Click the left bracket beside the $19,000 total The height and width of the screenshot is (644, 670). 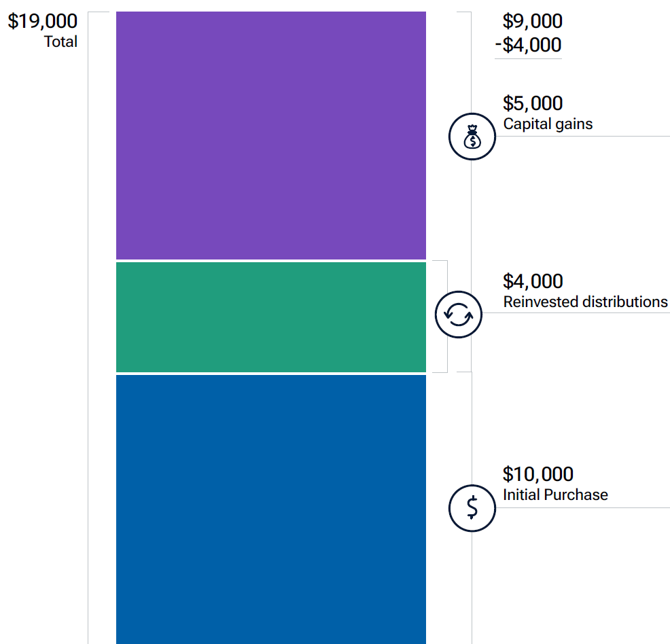pyautogui.click(x=89, y=326)
